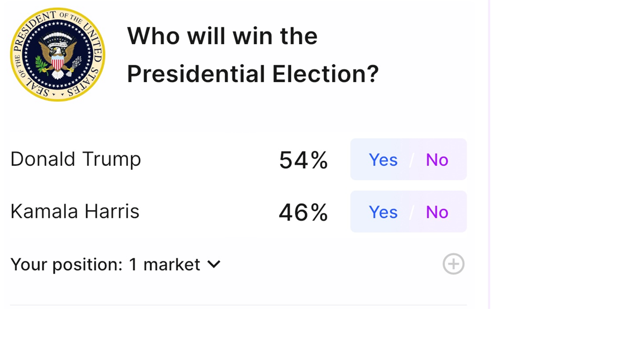
Task: Open the "Who will win the" title line
Action: (222, 36)
